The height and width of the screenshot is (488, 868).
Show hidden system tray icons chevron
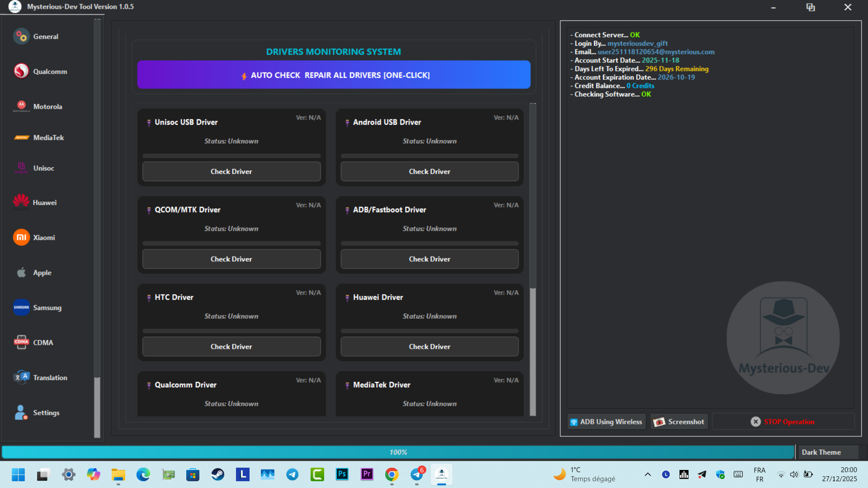[648, 474]
